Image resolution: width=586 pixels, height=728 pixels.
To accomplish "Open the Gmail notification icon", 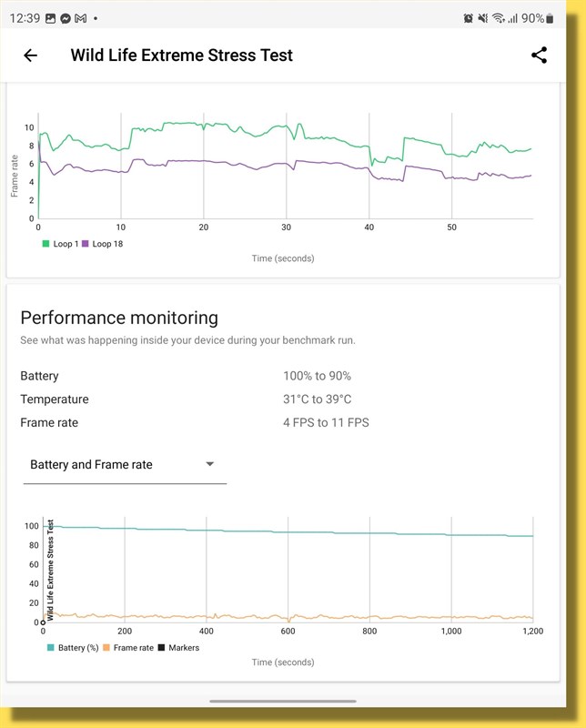I will click(x=80, y=18).
